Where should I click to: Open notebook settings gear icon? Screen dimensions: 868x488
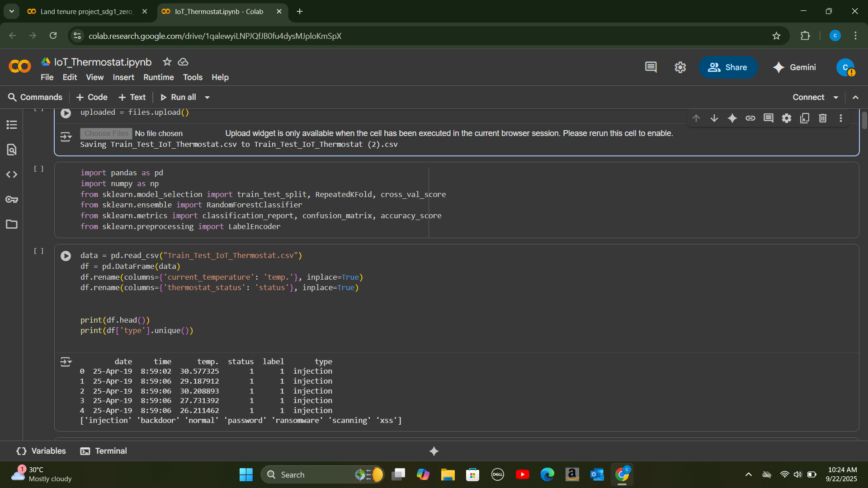pos(680,67)
